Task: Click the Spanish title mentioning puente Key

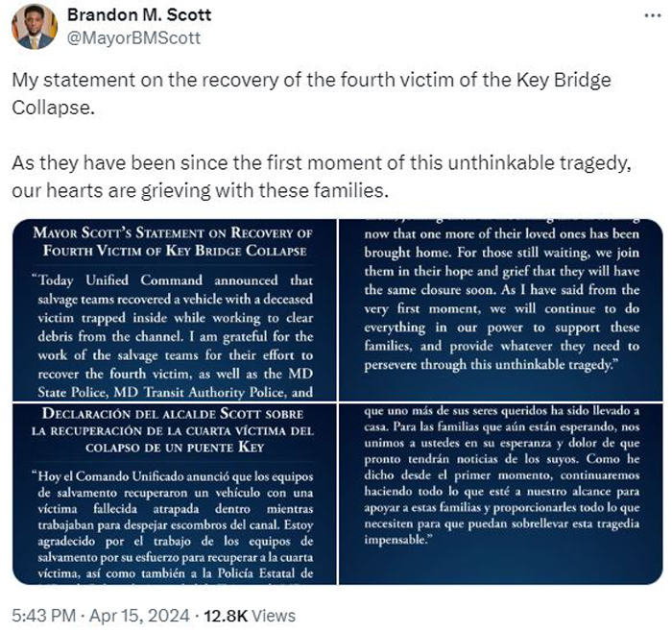Action: point(173,430)
